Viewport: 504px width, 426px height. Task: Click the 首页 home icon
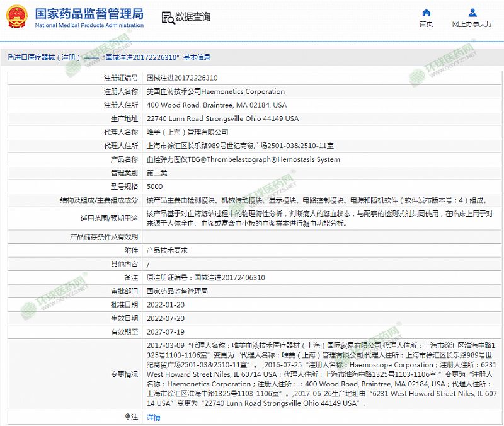pos(427,13)
